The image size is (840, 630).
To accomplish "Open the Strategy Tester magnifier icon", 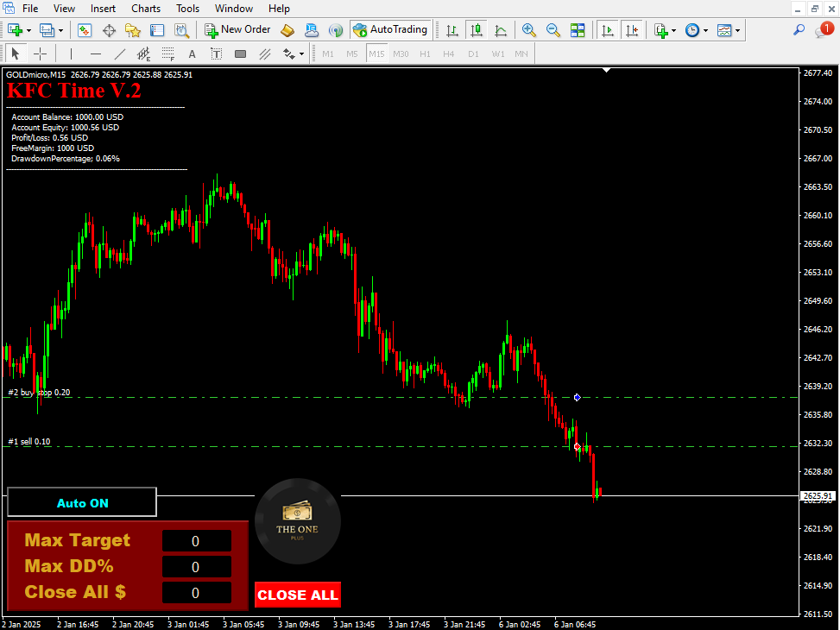I will 182,30.
